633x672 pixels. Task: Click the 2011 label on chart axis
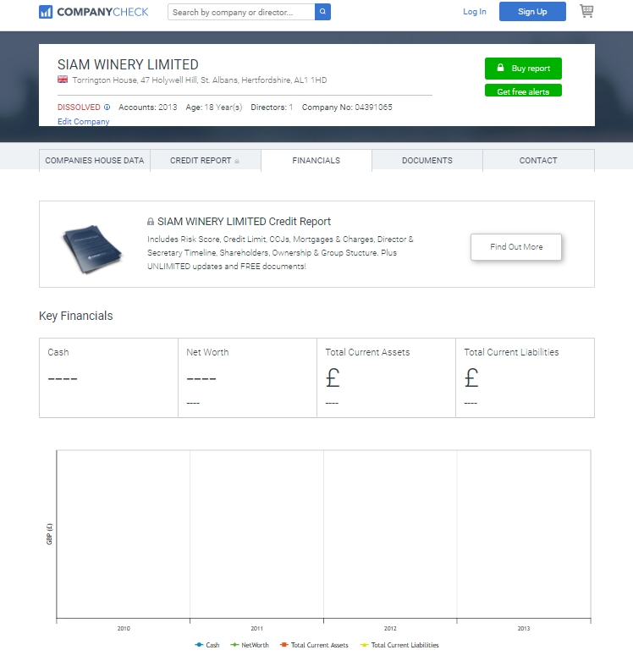point(256,628)
